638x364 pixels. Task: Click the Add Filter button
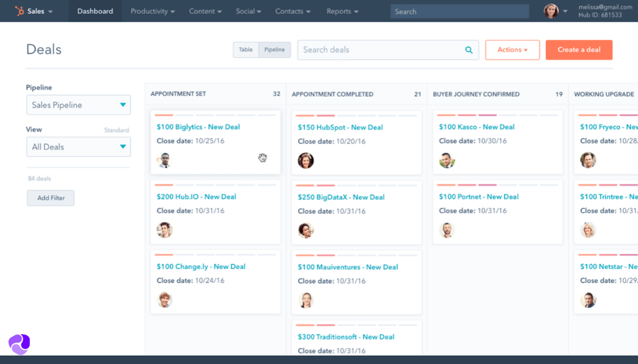click(x=51, y=198)
